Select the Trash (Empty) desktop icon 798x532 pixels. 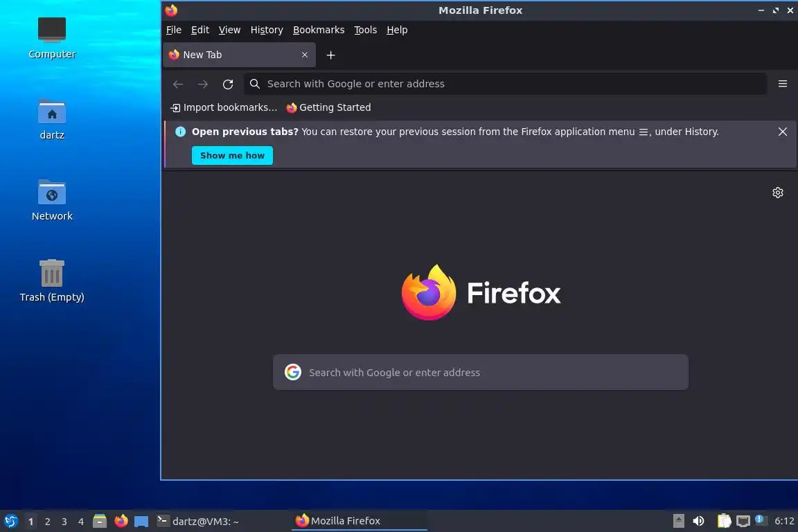coord(52,281)
